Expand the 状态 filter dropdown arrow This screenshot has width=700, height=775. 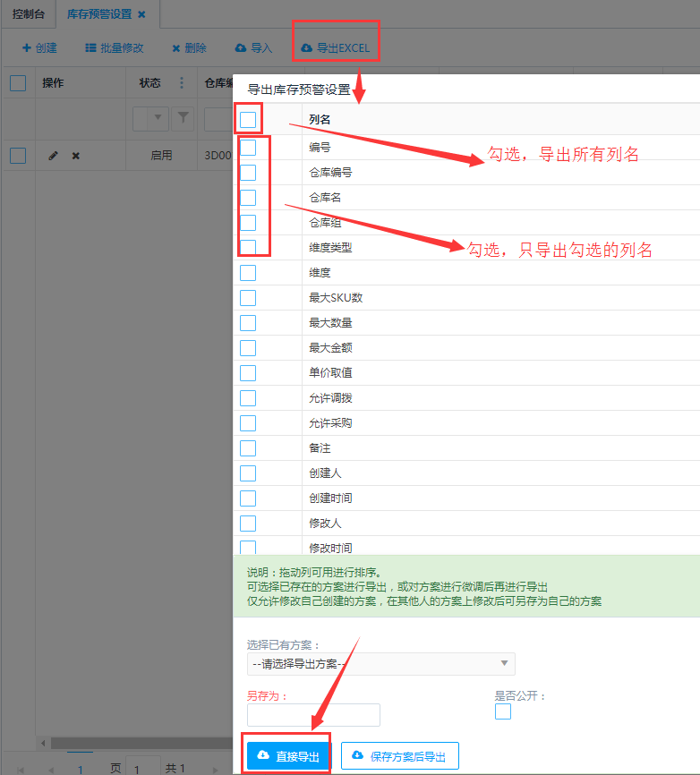(x=159, y=117)
